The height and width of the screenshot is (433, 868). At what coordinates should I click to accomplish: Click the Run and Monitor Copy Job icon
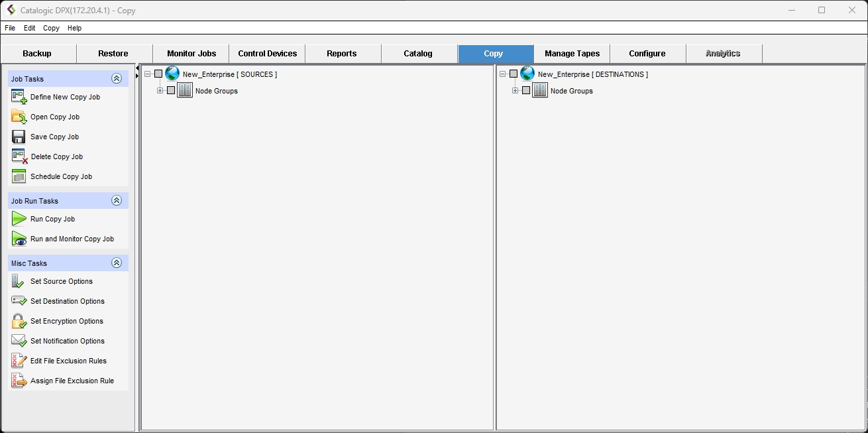coord(19,239)
